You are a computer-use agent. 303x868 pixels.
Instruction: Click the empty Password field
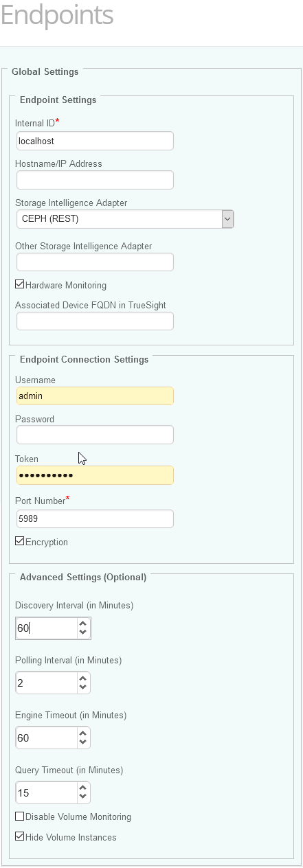[x=95, y=435]
